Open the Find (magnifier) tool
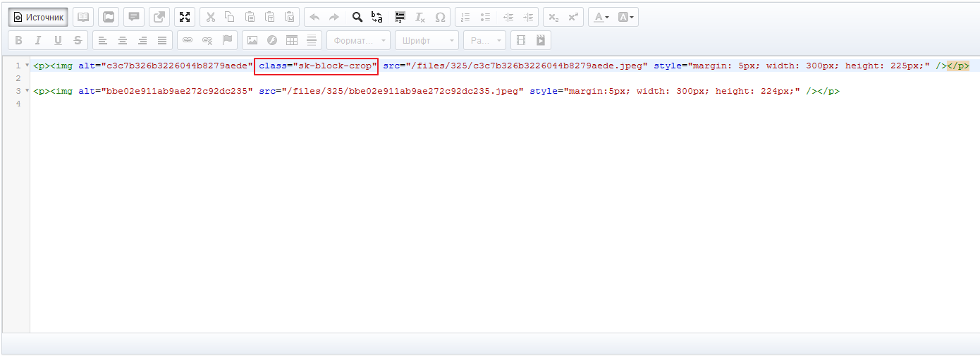This screenshot has height=358, width=980. coord(357,17)
